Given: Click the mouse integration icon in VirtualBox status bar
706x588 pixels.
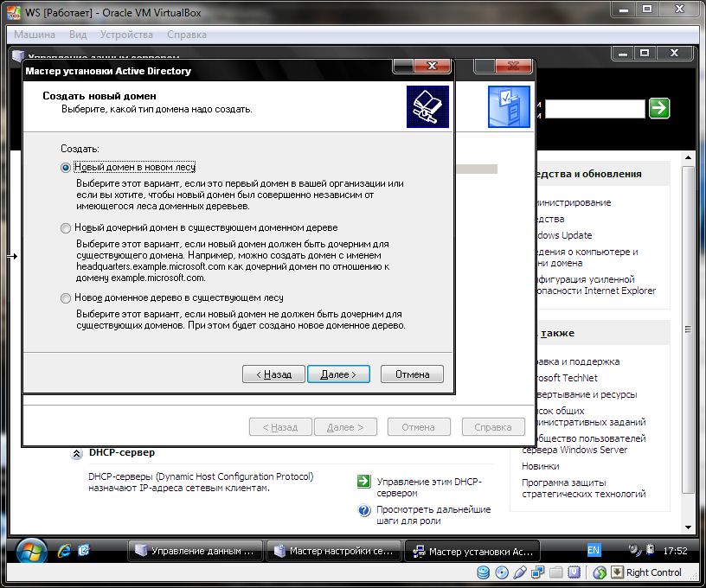Looking at the screenshot, I should [x=600, y=572].
